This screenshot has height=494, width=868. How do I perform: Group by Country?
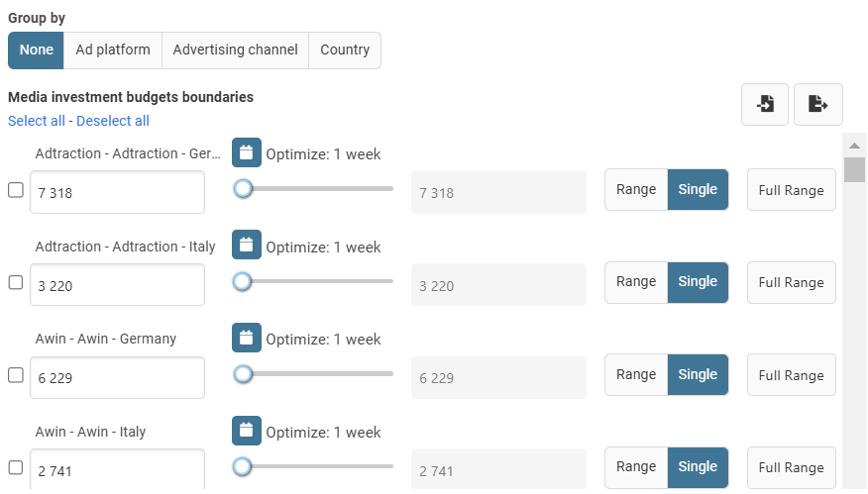tap(345, 49)
